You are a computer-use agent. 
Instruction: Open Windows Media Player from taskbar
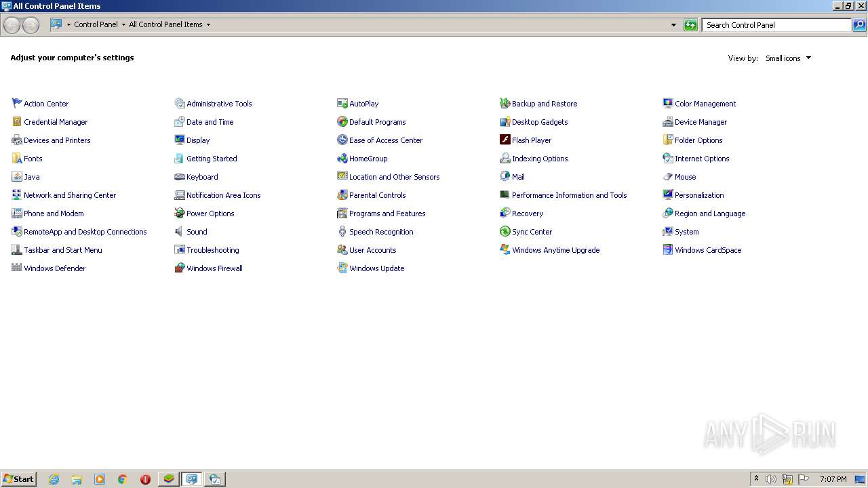tap(100, 479)
